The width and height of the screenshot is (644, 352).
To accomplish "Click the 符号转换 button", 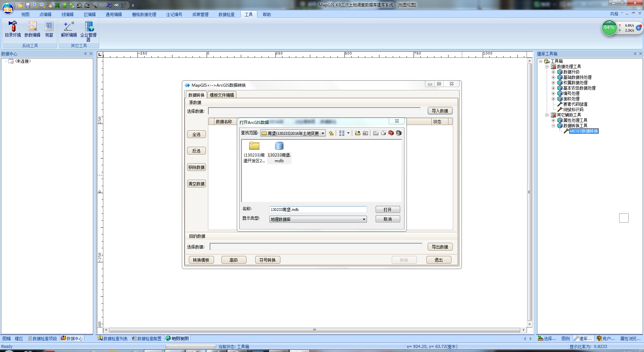I will click(268, 260).
